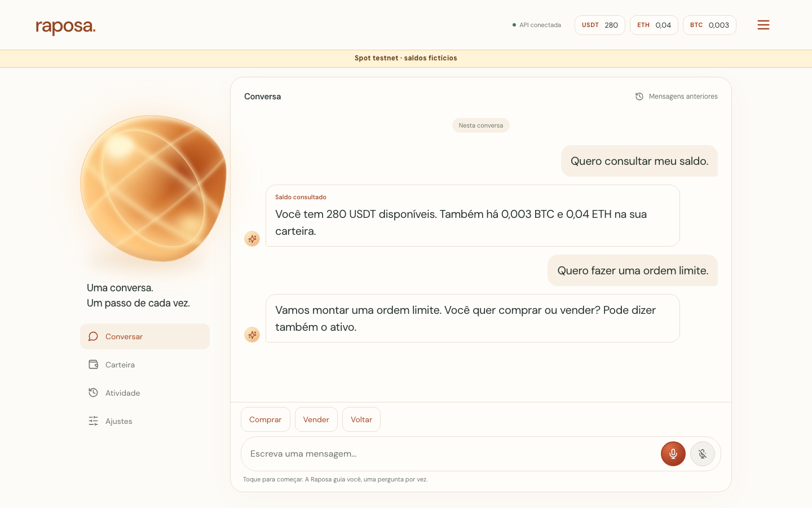Click the 'Conversa' panel heading
This screenshot has height=508, width=812.
tap(263, 97)
